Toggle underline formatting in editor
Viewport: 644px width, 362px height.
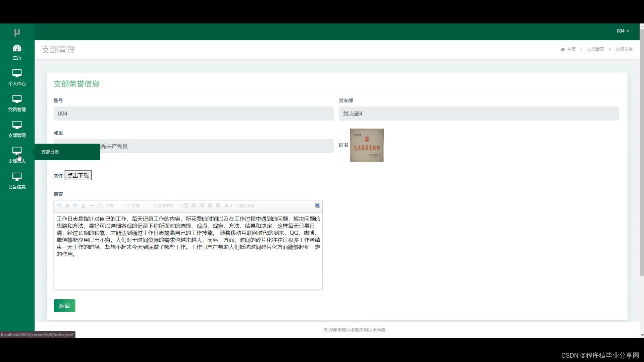tap(84, 205)
